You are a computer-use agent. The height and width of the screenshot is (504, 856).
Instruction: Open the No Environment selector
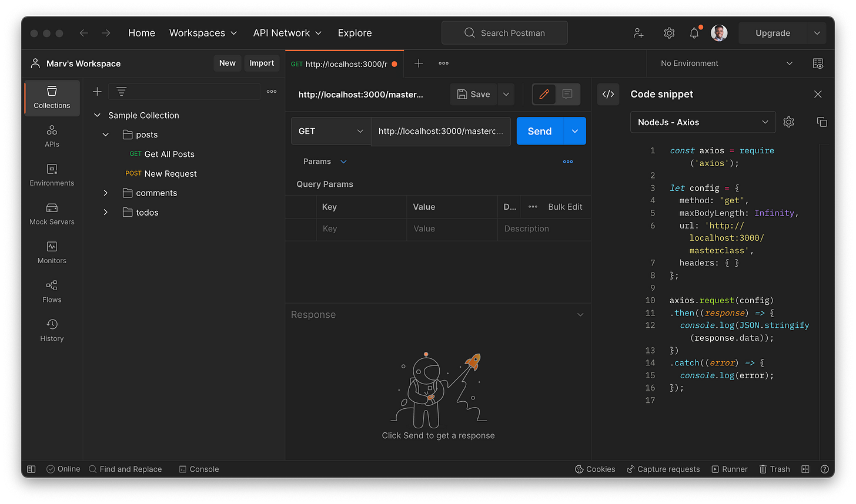[x=727, y=63]
